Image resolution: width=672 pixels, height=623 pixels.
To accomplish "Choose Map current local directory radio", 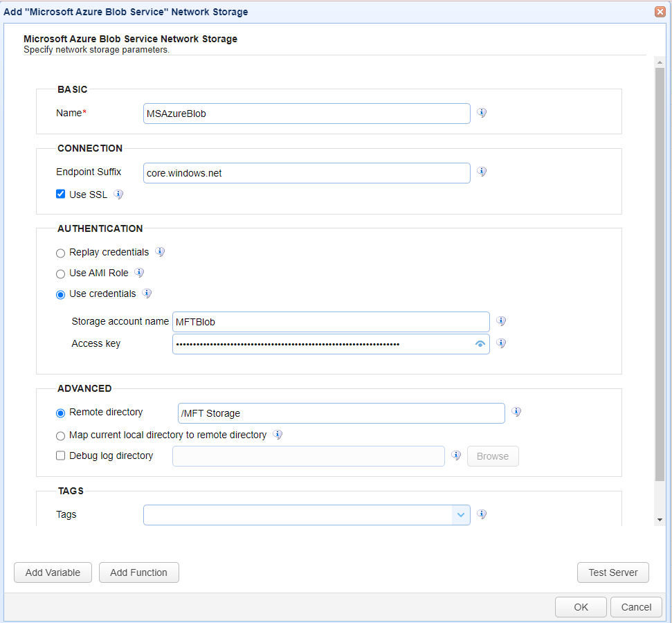I will click(60, 436).
